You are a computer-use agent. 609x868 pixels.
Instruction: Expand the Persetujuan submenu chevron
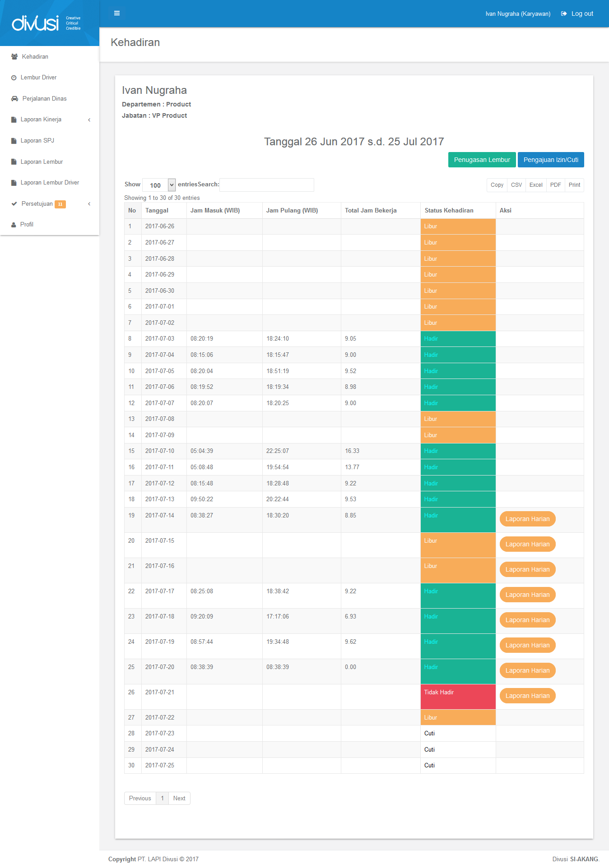89,204
